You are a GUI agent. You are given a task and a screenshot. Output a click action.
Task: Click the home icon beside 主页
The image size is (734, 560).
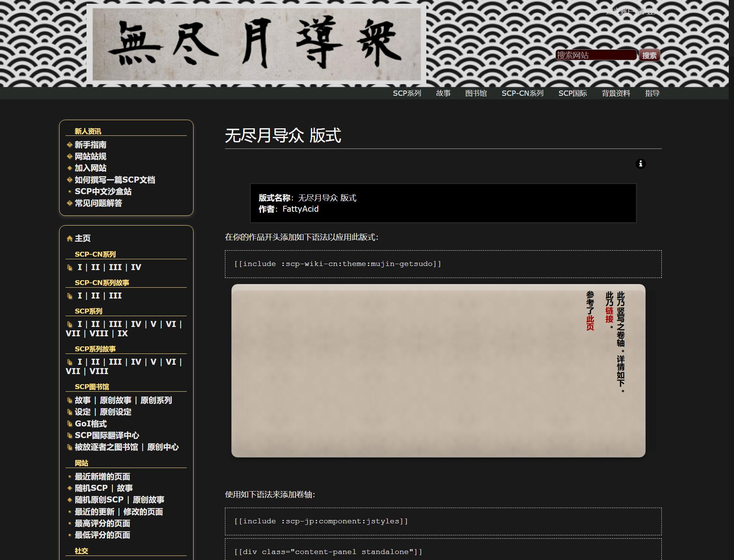tap(70, 238)
